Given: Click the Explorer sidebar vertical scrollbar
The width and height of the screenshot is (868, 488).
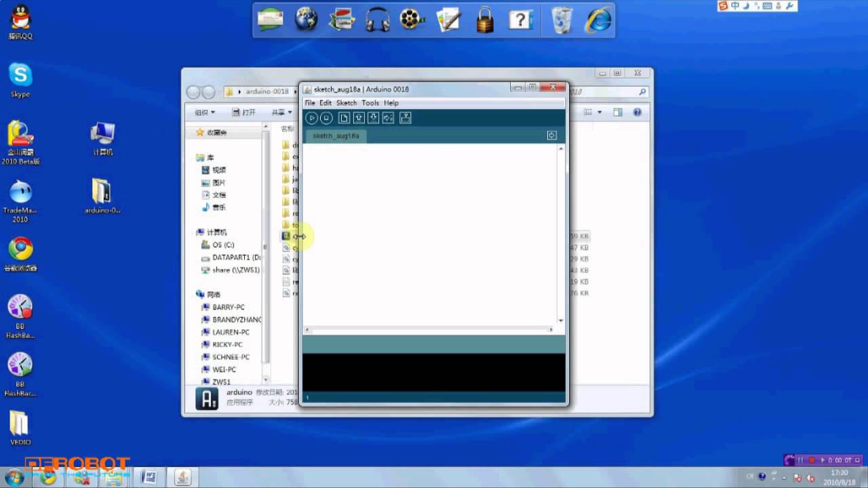Looking at the screenshot, I should pyautogui.click(x=266, y=253).
